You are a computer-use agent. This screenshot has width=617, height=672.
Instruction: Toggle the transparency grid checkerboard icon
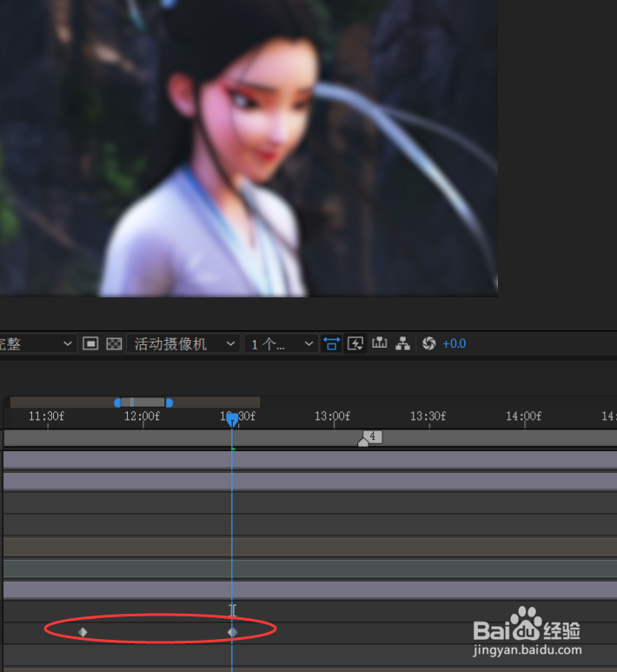click(114, 343)
